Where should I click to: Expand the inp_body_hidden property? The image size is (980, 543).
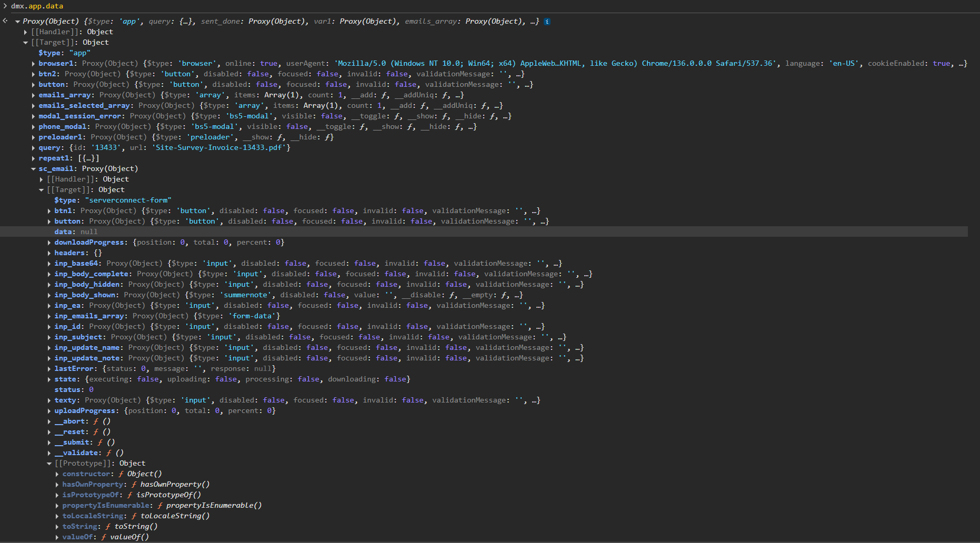[x=49, y=285]
